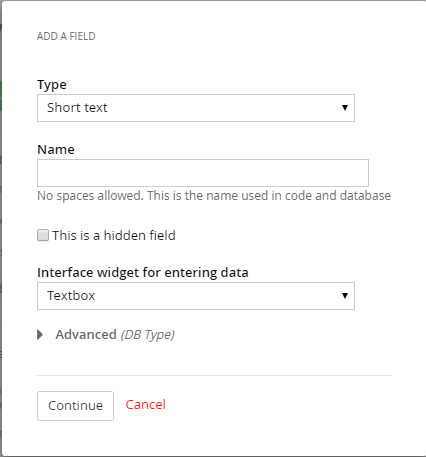This screenshot has width=426, height=457.
Task: Open the Type dropdown showing Short text
Action: [x=196, y=108]
